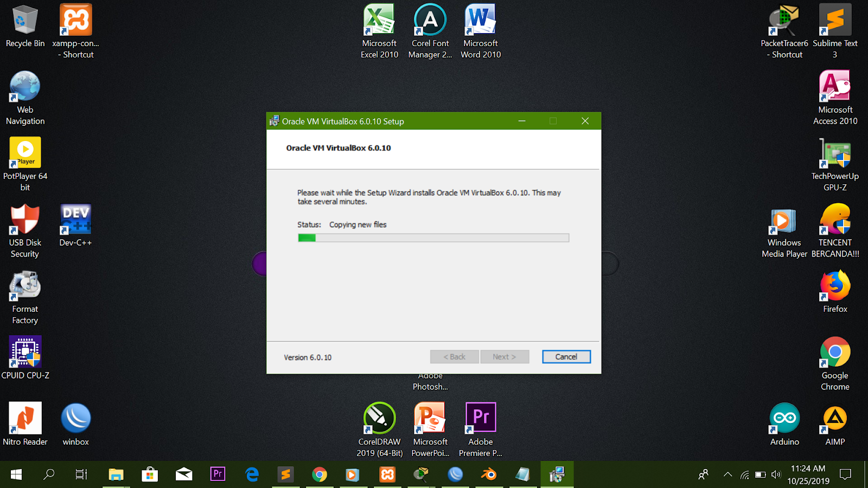Open Nitro Reader desktop icon

coord(25,425)
